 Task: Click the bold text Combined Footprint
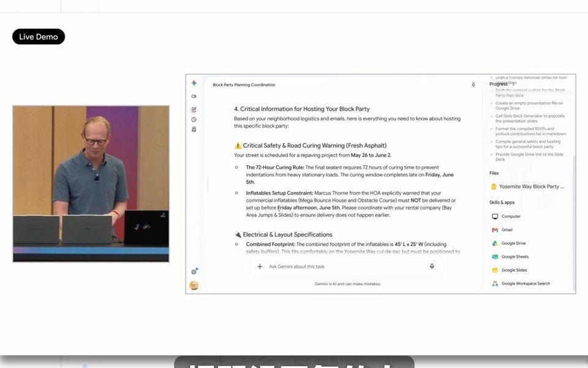click(x=270, y=245)
